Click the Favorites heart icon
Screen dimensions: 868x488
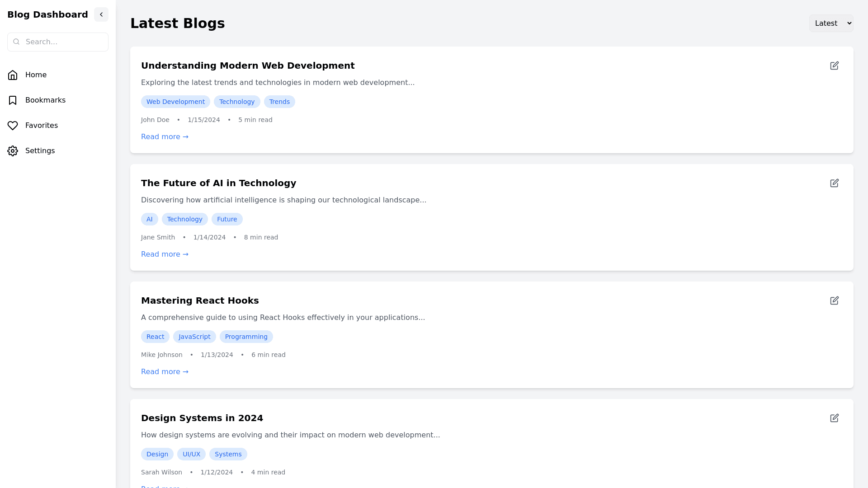coord(13,126)
